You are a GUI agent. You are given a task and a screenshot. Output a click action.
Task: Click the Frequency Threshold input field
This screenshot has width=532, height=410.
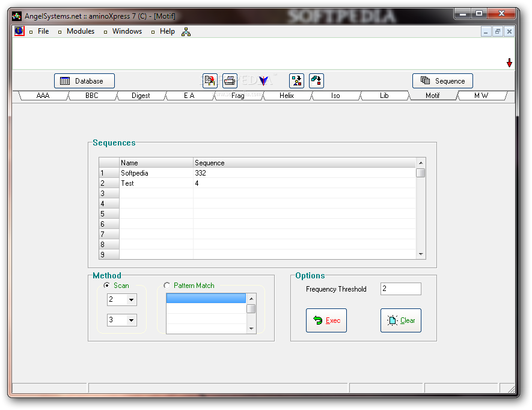coord(401,289)
